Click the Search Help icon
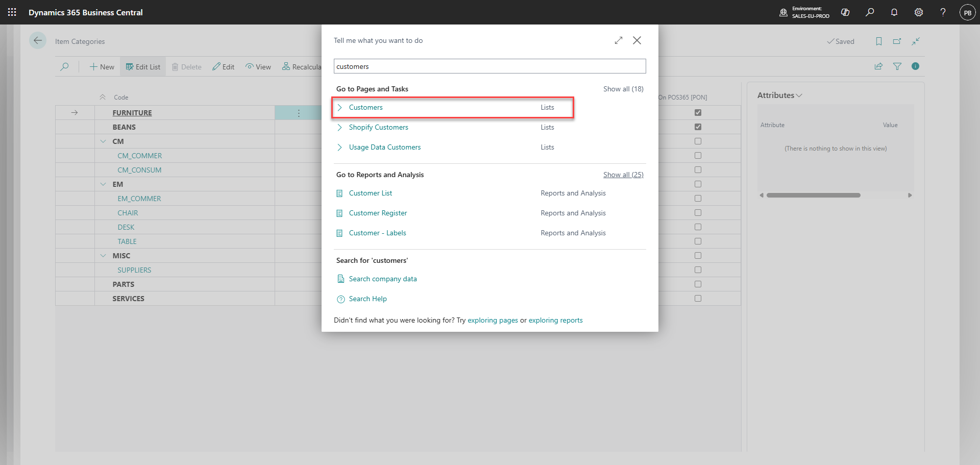 pos(340,299)
